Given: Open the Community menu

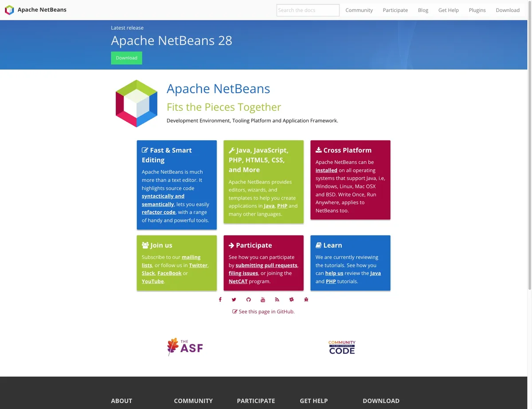Looking at the screenshot, I should point(359,10).
